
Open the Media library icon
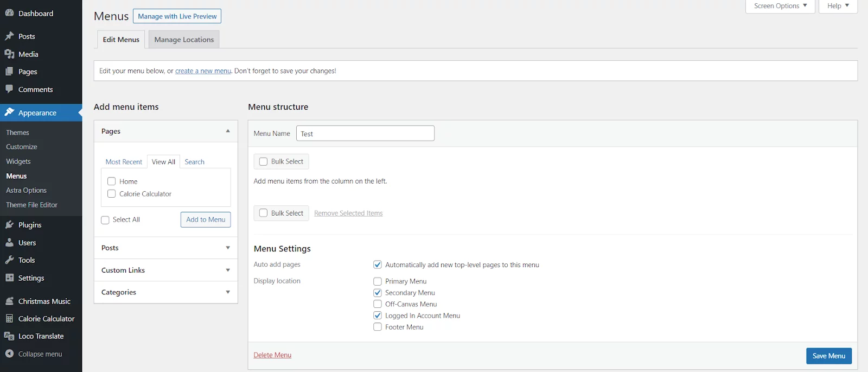(x=9, y=54)
